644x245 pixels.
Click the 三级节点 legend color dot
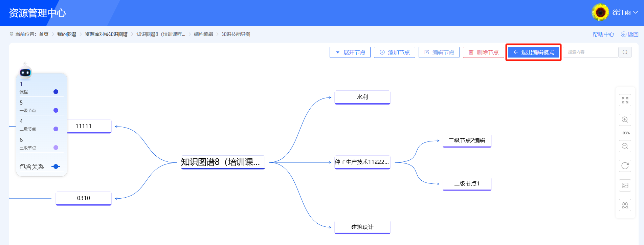(56, 148)
